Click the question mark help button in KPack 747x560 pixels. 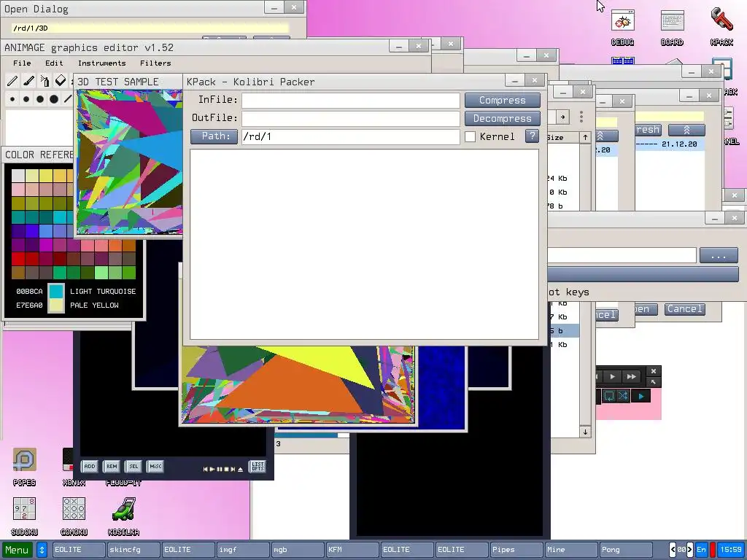point(532,136)
